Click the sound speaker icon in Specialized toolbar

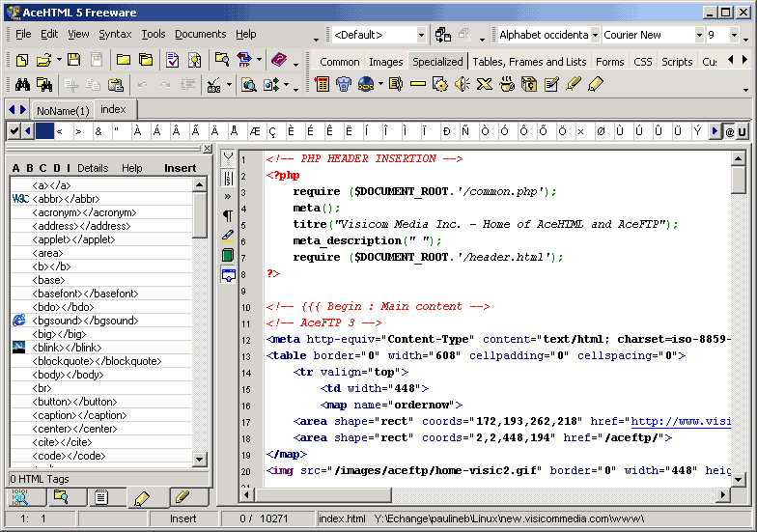(463, 84)
